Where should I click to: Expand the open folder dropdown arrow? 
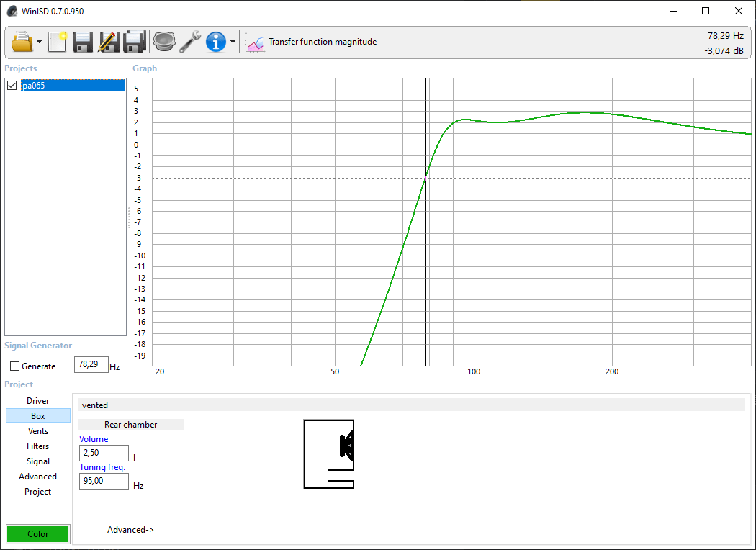pyautogui.click(x=39, y=42)
